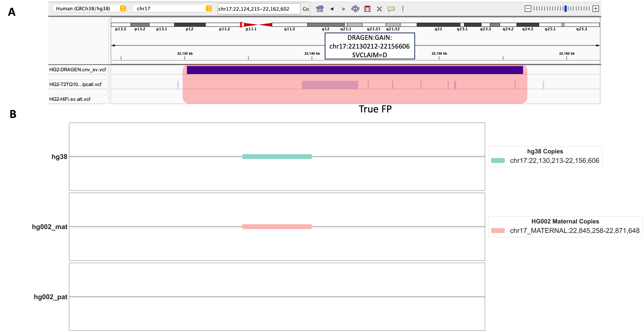Click the hg38 axis label

tap(59, 157)
